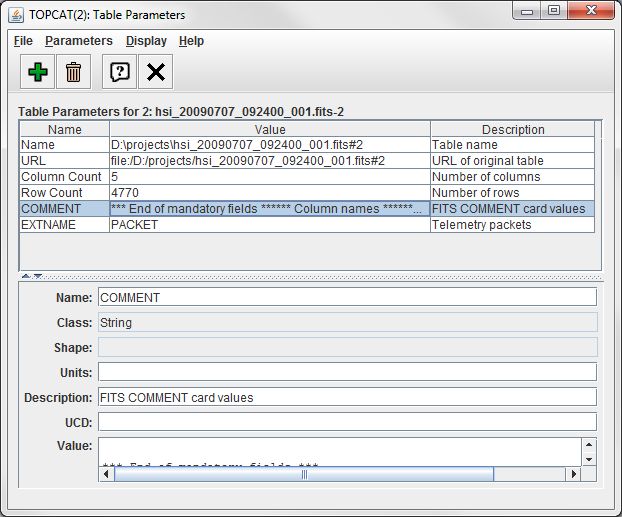
Task: Collapse bottom pane with divider down arrow
Action: [38, 276]
